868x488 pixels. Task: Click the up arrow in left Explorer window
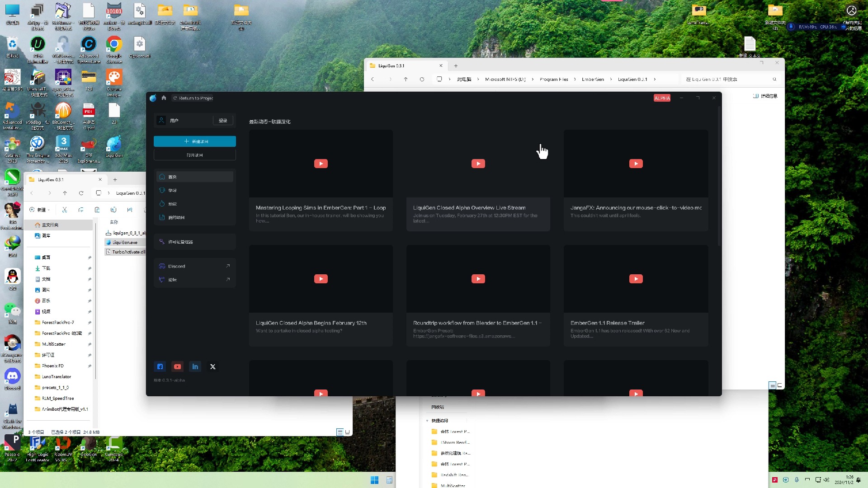(65, 193)
